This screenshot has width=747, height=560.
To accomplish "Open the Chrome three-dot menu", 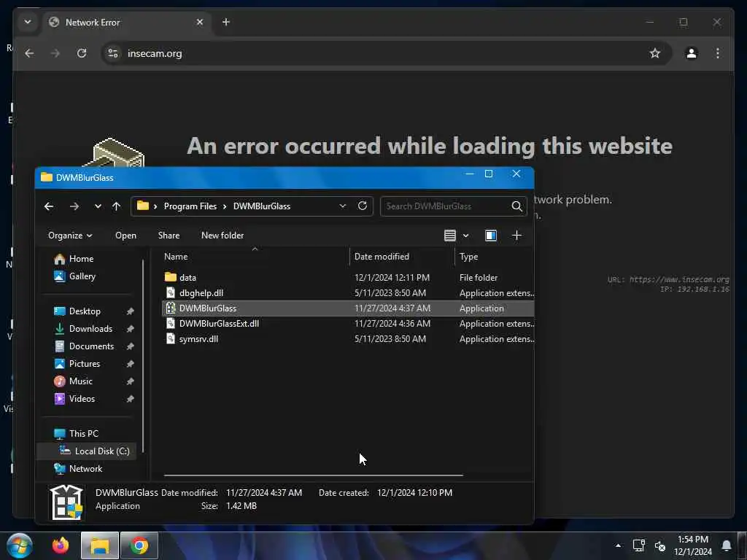I will coord(718,53).
